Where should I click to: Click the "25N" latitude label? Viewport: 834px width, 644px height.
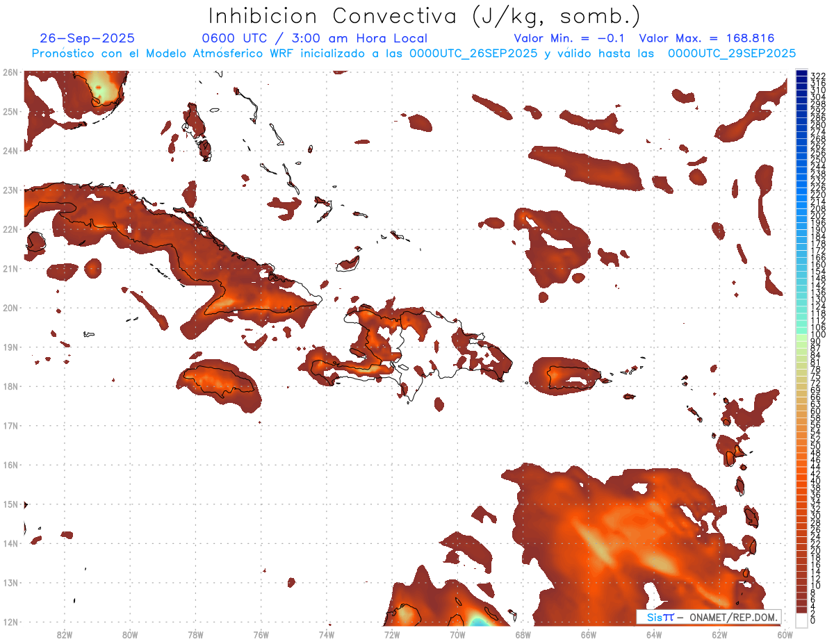pos(10,111)
